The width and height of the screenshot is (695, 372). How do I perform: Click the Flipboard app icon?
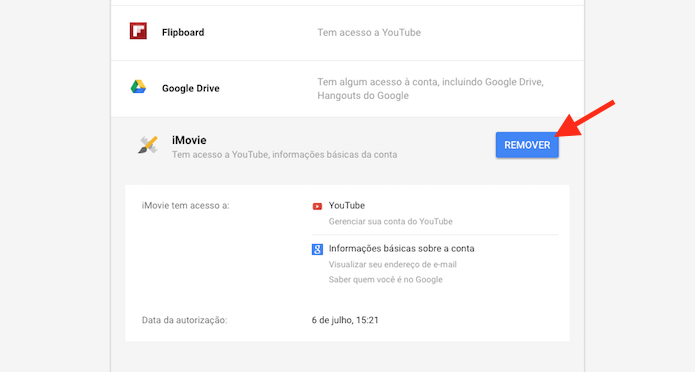click(138, 31)
